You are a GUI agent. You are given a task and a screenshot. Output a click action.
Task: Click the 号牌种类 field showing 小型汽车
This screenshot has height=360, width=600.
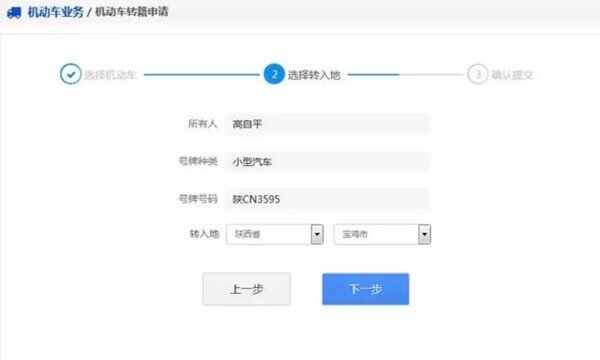328,161
